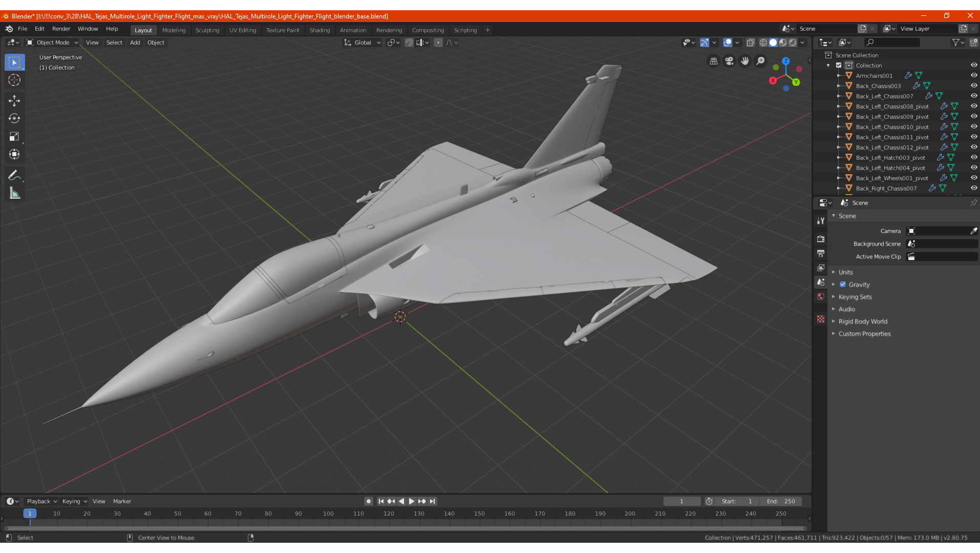Click the Start frame field

pyautogui.click(x=737, y=501)
